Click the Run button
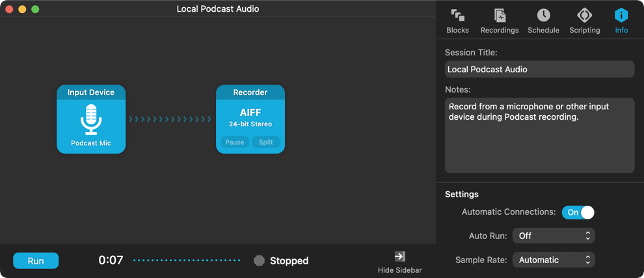The height and width of the screenshot is (278, 644). click(36, 260)
